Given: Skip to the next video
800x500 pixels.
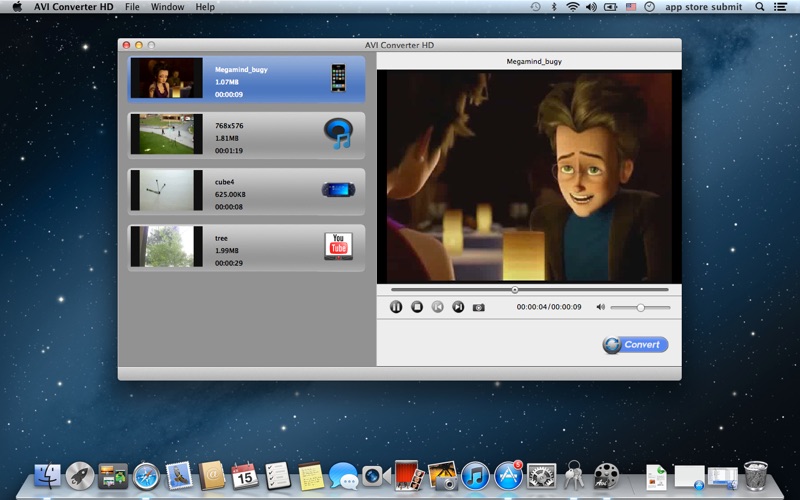Looking at the screenshot, I should pyautogui.click(x=458, y=307).
